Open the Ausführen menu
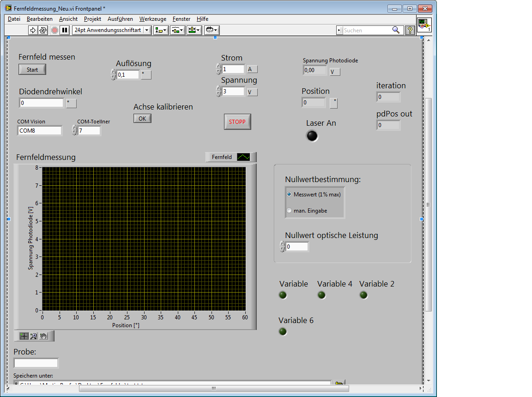Viewport: 532px width, 397px height. pyautogui.click(x=120, y=19)
